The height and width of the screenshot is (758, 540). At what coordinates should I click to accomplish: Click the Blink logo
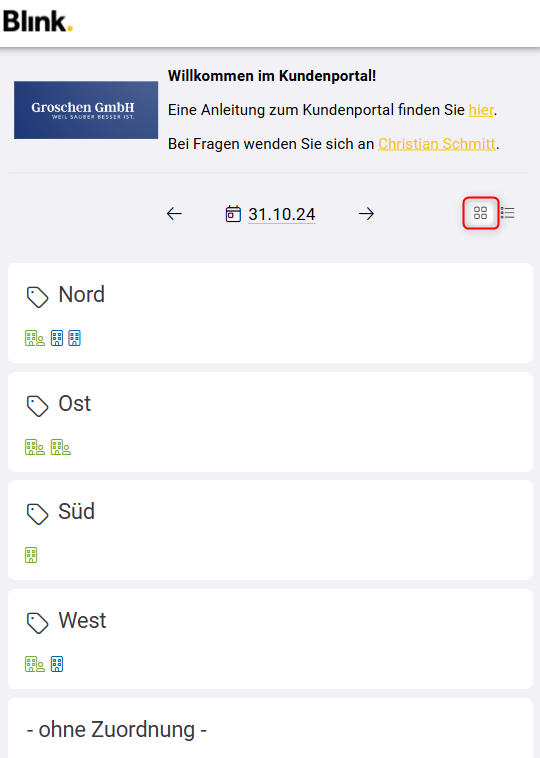pos(38,22)
